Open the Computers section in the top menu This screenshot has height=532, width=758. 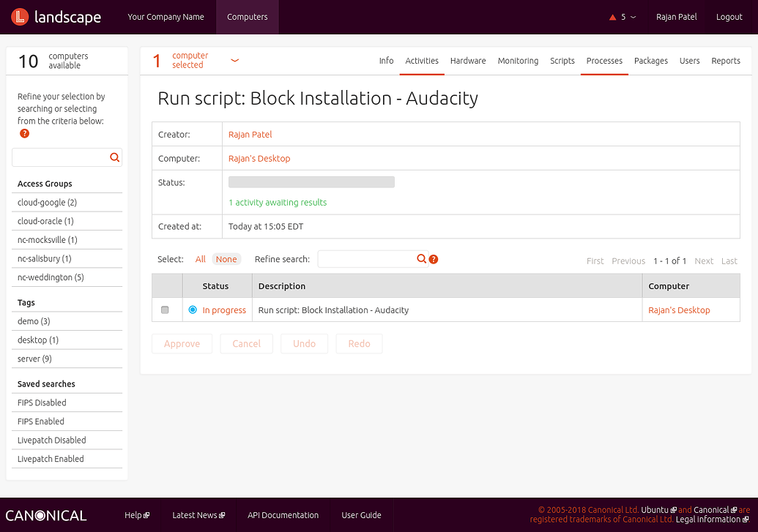coord(247,16)
